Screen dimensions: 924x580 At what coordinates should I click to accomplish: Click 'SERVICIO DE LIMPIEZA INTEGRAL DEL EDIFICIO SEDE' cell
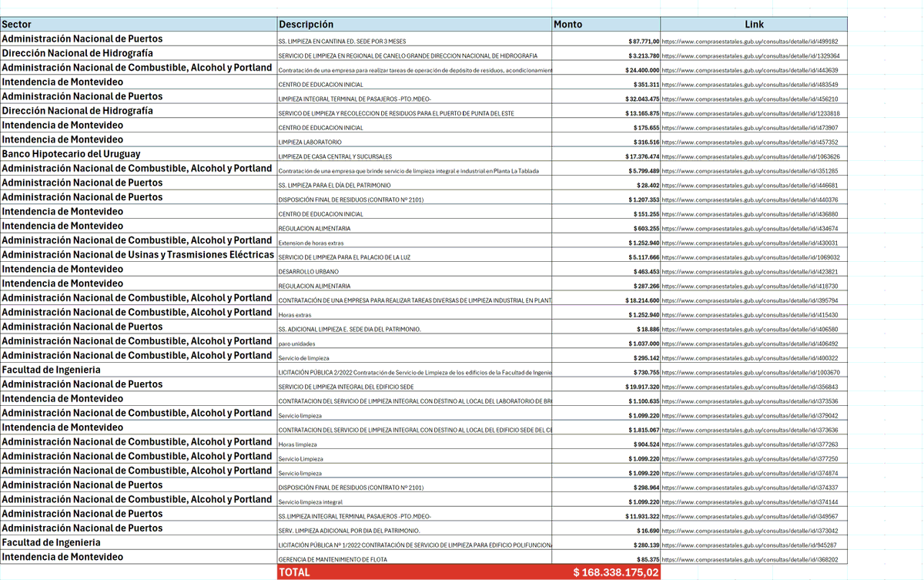pyautogui.click(x=415, y=384)
